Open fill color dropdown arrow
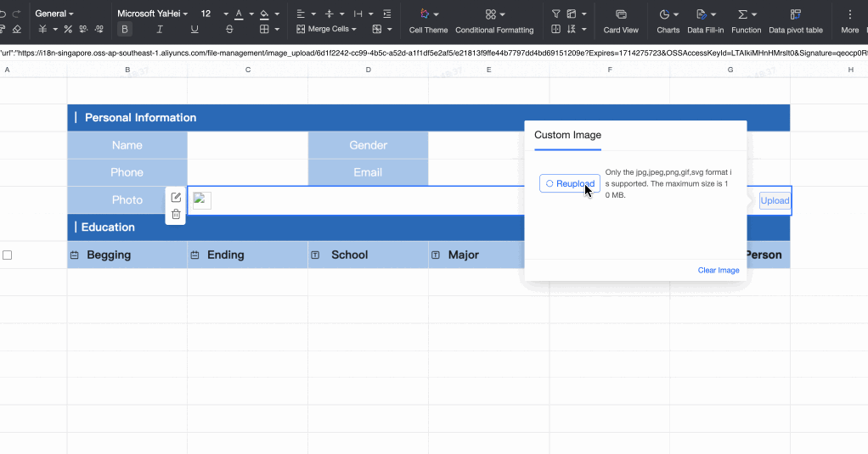Image resolution: width=868 pixels, height=454 pixels. click(x=277, y=14)
